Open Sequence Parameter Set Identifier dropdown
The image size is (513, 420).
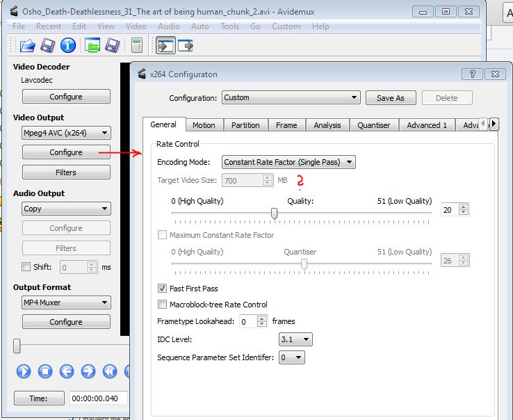pyautogui.click(x=291, y=357)
